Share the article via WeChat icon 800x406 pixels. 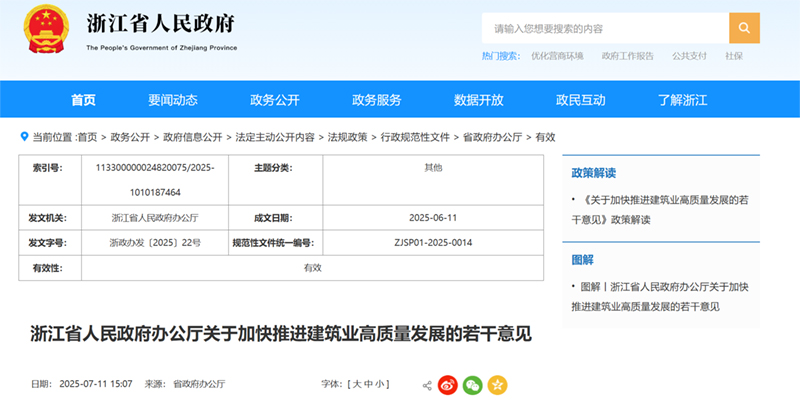pyautogui.click(x=472, y=384)
